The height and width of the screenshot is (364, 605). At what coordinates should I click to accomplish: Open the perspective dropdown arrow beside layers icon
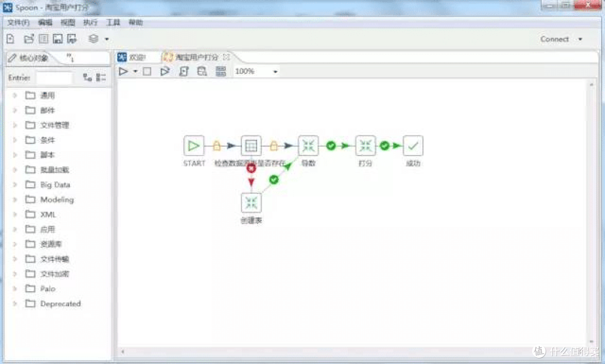(107, 39)
